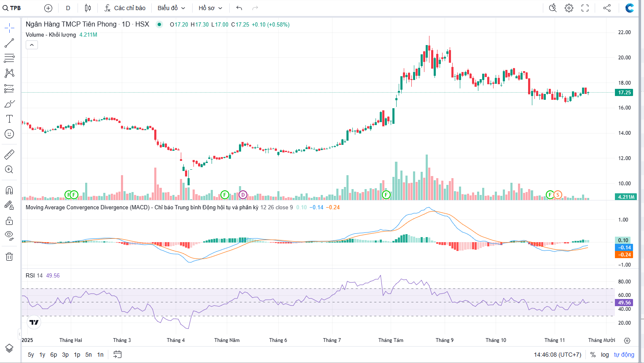Viewport: 644px width, 363px height.
Task: Choose the brush drawing tool
Action: (9, 104)
